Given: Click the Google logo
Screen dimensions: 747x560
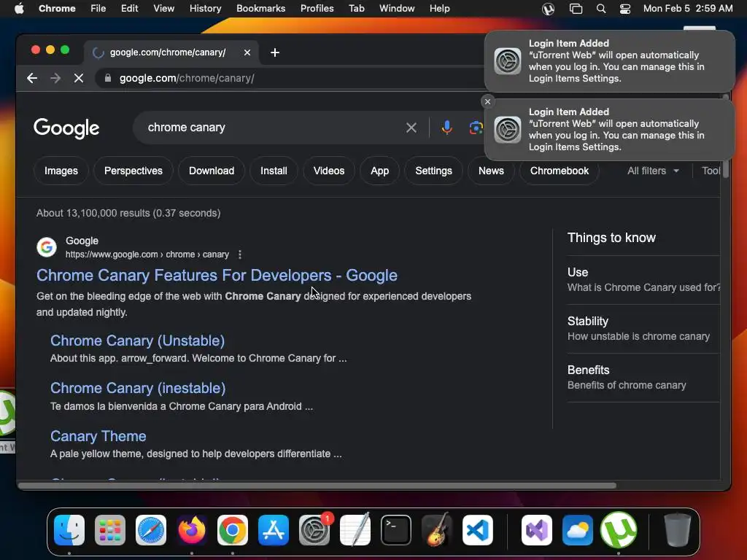Looking at the screenshot, I should pos(66,128).
